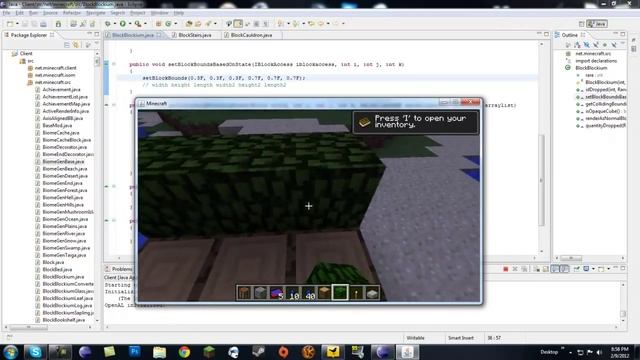Click the Terminate red square in Console
This screenshot has height=360, width=640.
505,269
